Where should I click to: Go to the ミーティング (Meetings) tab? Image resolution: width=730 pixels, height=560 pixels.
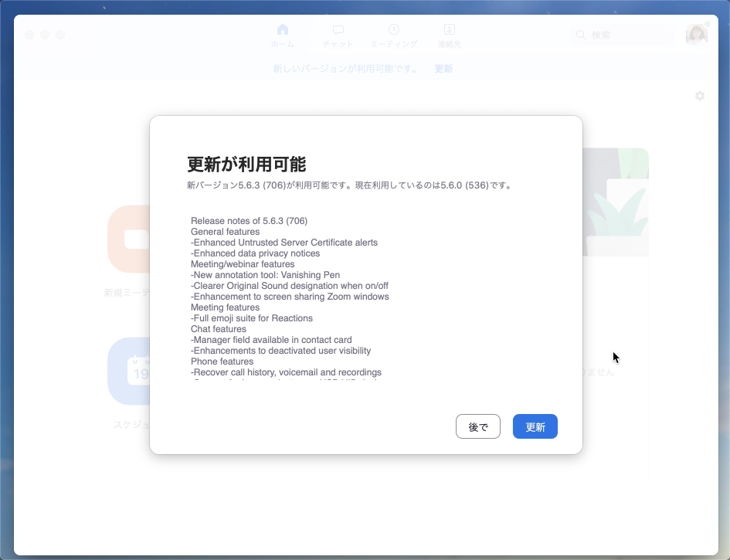click(393, 36)
